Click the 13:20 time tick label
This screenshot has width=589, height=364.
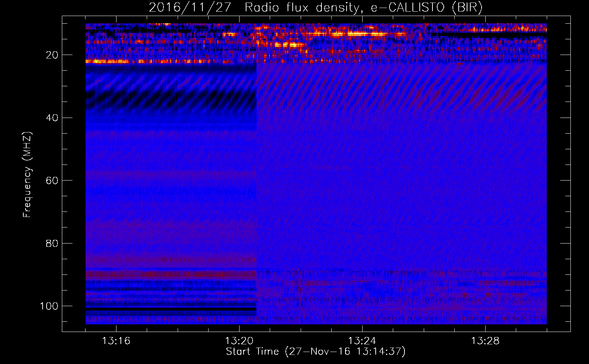[x=239, y=341]
